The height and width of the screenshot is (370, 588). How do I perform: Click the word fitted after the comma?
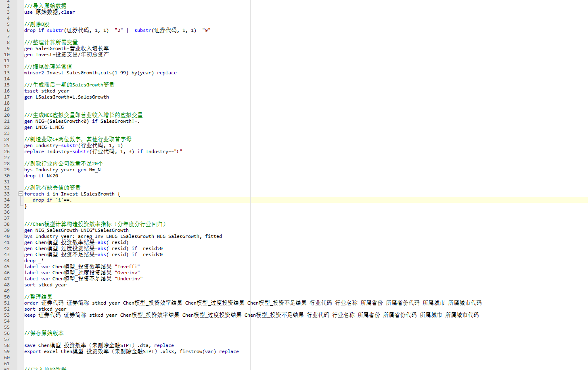[x=213, y=236]
